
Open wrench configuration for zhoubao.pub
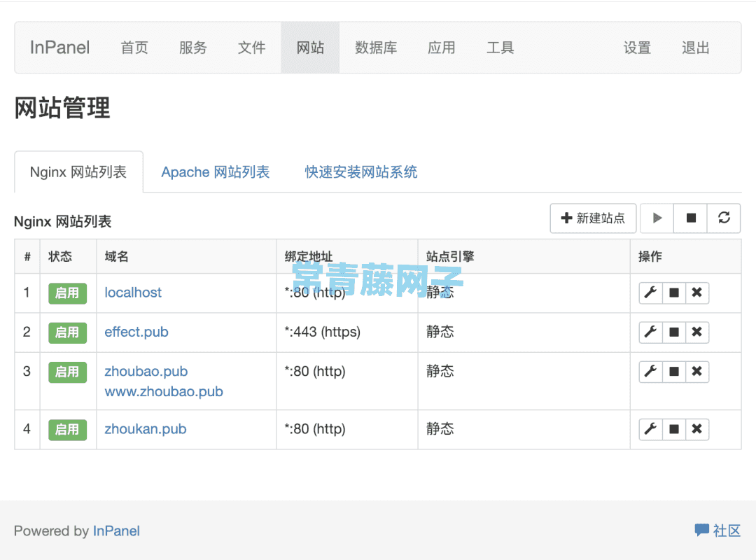click(x=650, y=372)
